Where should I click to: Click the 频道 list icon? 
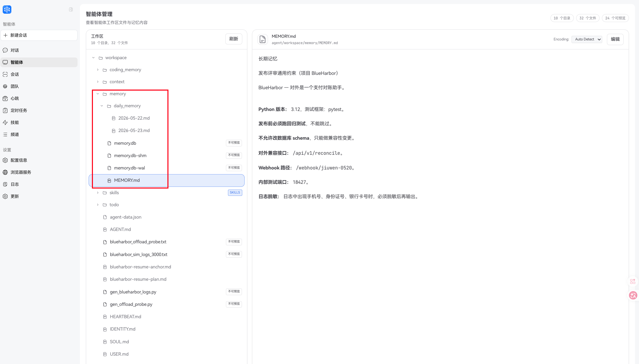click(x=5, y=134)
